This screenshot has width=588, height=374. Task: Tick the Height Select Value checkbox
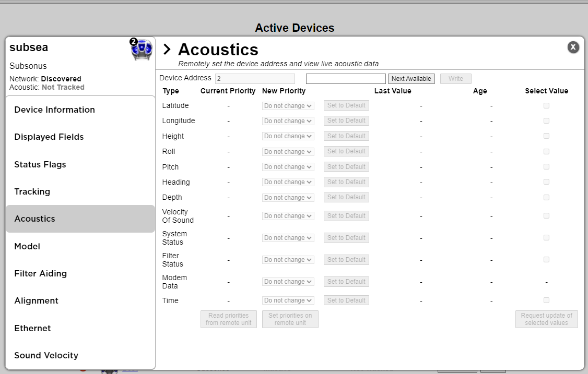tap(546, 136)
